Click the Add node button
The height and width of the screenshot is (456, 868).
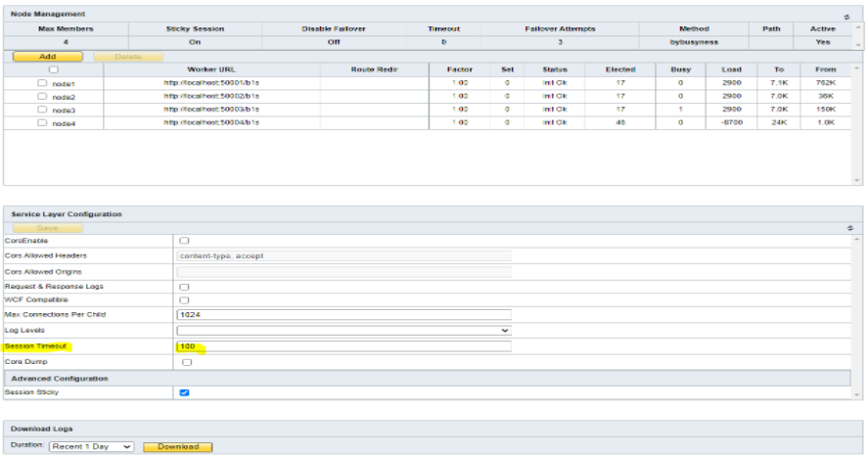click(x=48, y=57)
